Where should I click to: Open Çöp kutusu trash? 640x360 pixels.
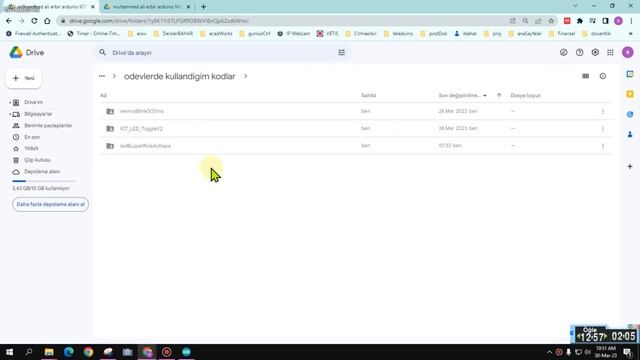[x=37, y=160]
